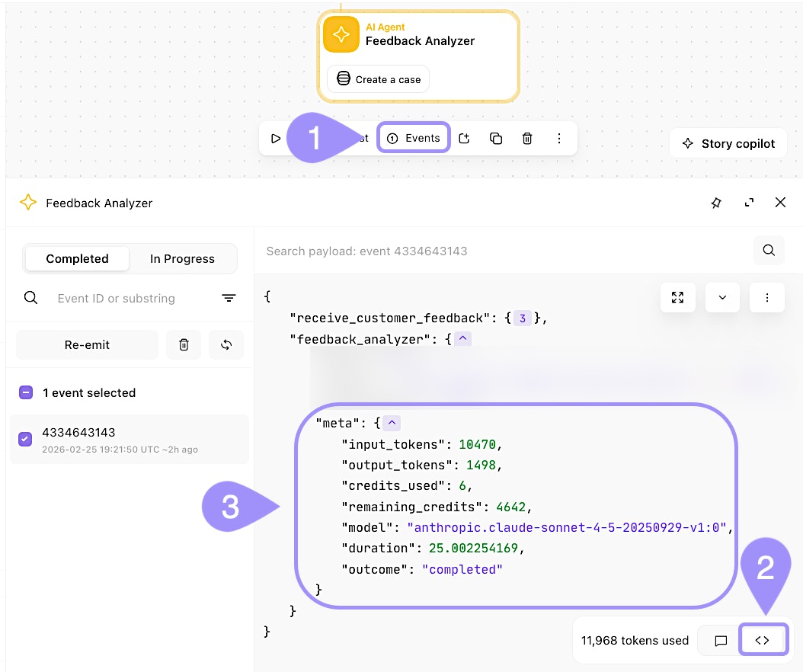The height and width of the screenshot is (672, 803).
Task: Click the payload search magnifier icon
Action: point(769,251)
